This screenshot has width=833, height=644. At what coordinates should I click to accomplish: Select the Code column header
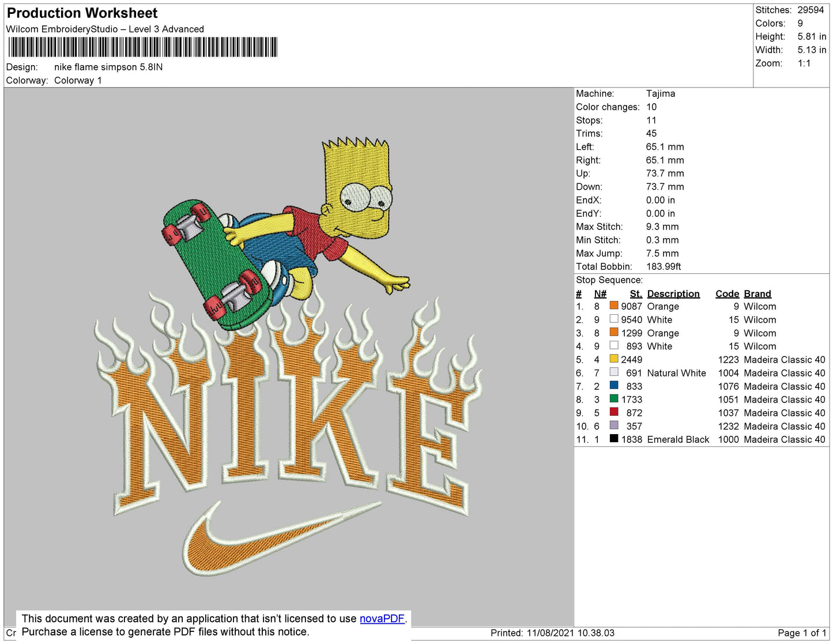point(727,293)
